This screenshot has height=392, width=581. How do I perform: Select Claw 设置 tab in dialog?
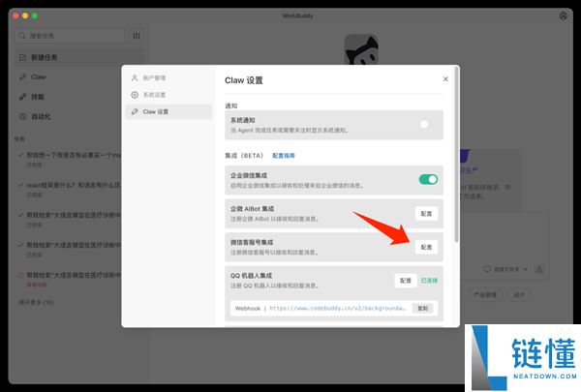click(x=168, y=111)
